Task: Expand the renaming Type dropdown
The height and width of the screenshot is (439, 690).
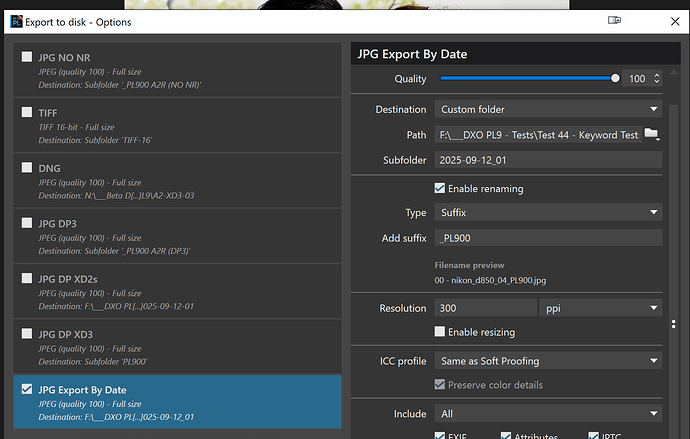Action: click(x=548, y=212)
